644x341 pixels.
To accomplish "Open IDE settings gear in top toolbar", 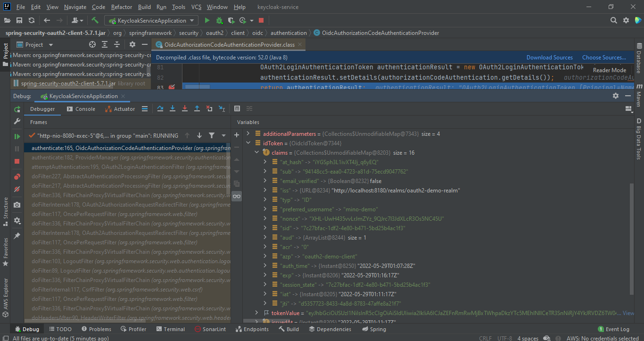I will click(x=626, y=20).
